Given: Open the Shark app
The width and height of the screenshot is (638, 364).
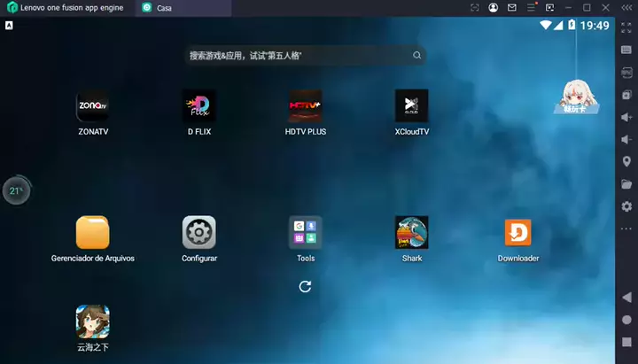Looking at the screenshot, I should (411, 233).
